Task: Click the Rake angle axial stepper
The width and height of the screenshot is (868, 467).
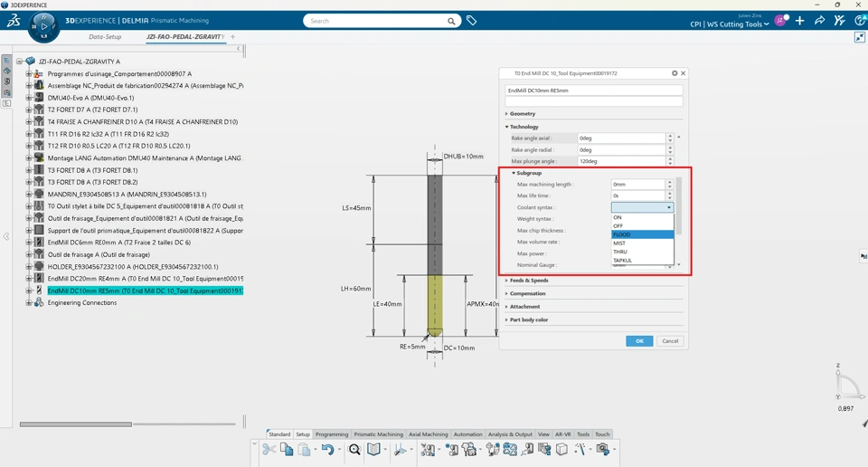Action: (x=670, y=138)
